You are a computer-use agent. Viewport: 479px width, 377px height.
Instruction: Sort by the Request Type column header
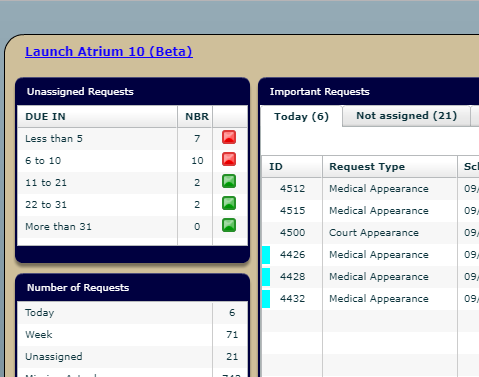pos(390,166)
